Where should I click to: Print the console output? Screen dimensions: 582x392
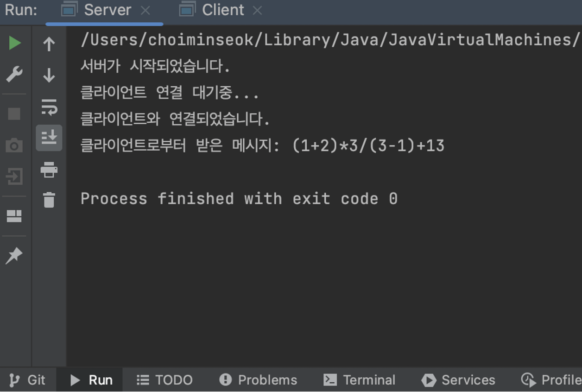pyautogui.click(x=49, y=170)
